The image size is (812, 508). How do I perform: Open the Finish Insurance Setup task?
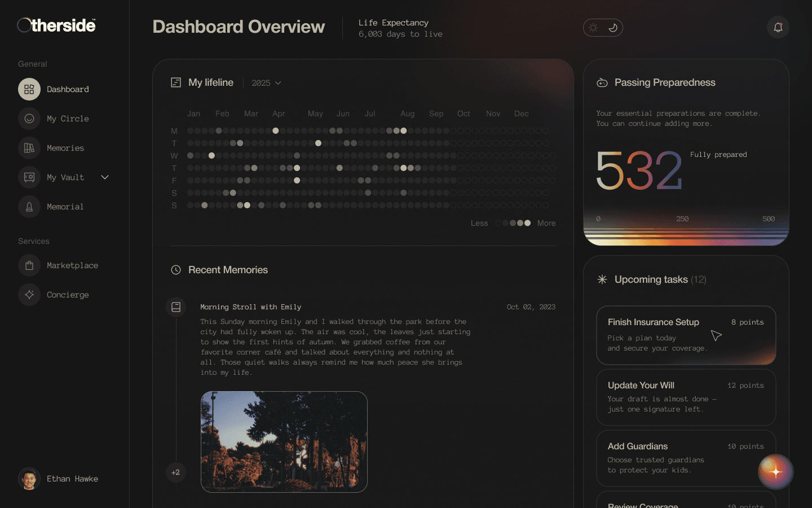pos(686,335)
